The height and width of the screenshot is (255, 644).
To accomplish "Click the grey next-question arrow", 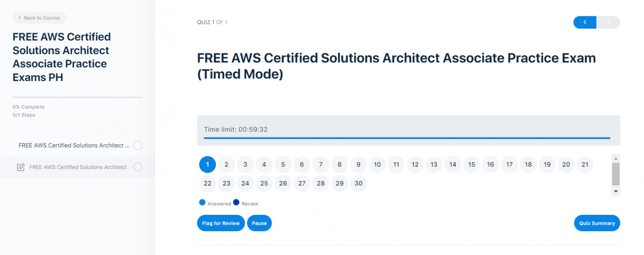I will pyautogui.click(x=608, y=22).
